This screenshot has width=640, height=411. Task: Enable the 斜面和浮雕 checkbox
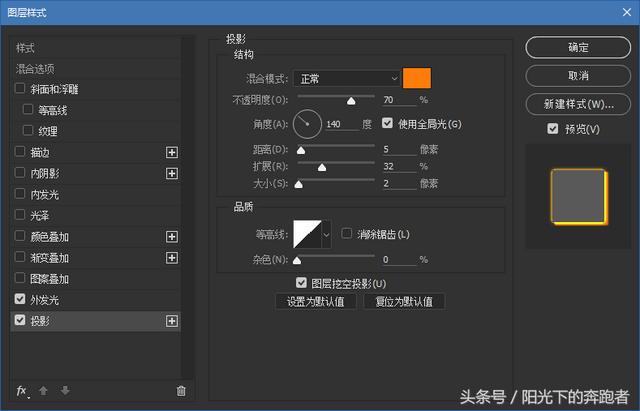point(20,88)
